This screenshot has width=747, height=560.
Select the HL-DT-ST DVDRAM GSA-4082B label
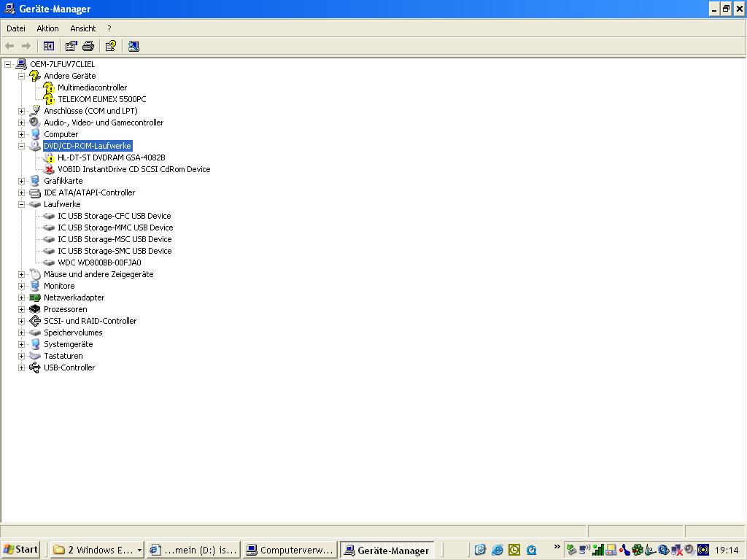pyautogui.click(x=112, y=157)
